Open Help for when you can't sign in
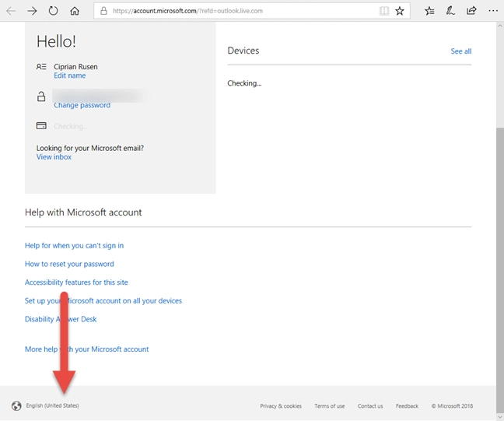The image size is (504, 421). (x=74, y=246)
